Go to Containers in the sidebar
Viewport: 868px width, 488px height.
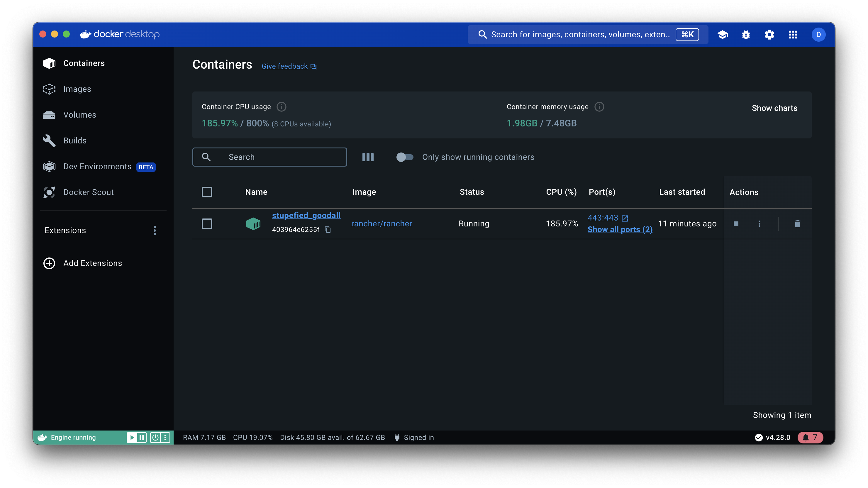[x=84, y=63]
